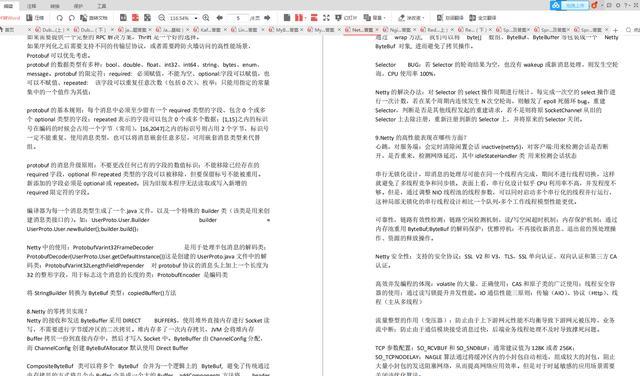Click the heading "9.Netty 的高性能表现在哪些方面?"

[x=421, y=138]
